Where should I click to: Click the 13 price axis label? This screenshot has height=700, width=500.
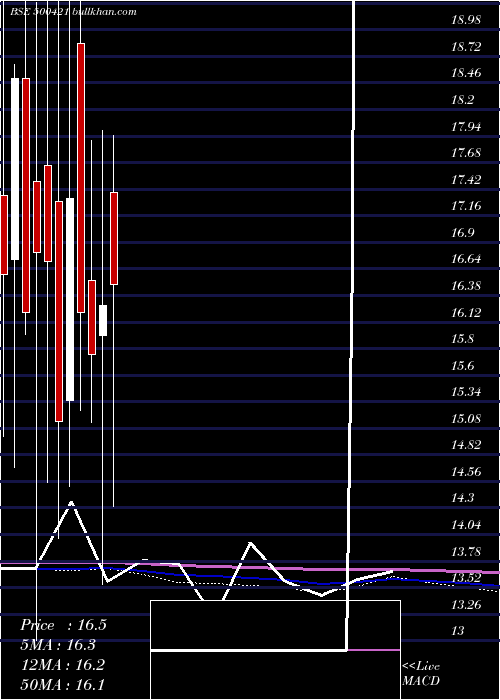coord(458,631)
